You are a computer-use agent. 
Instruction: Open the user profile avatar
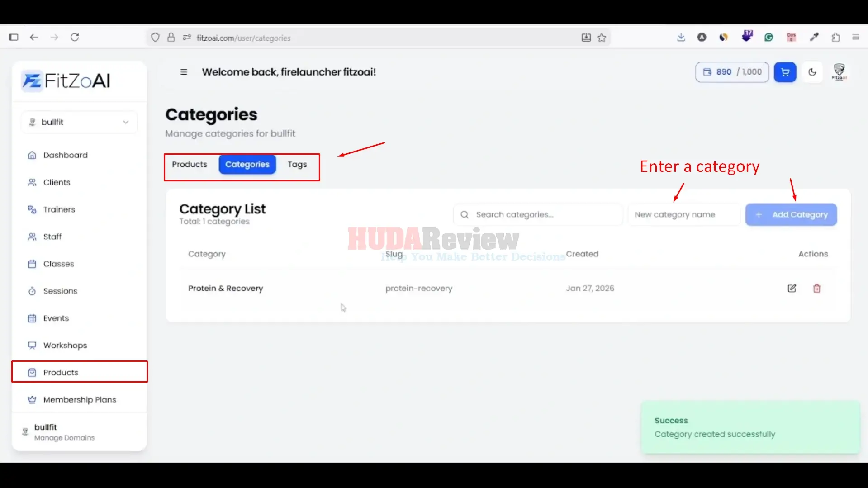tap(839, 71)
